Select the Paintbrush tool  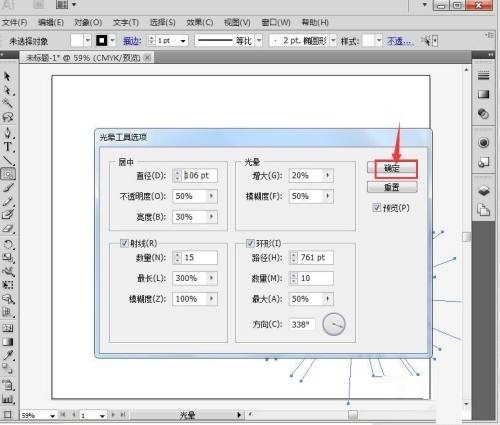pyautogui.click(x=7, y=188)
